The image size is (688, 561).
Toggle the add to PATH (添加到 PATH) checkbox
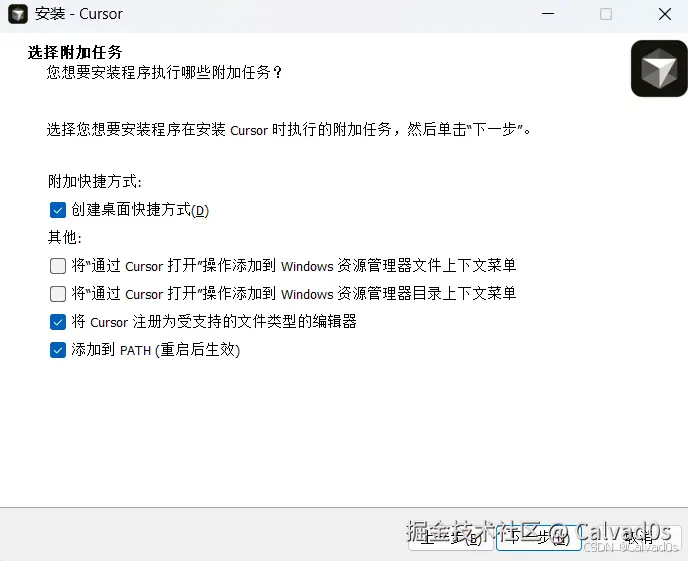[58, 350]
